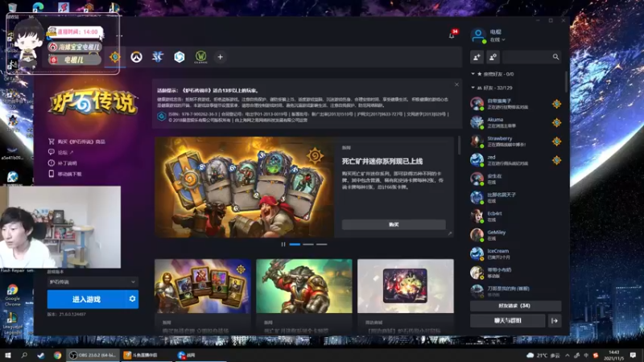Open Chrome from the taskbar
This screenshot has width=644, height=362.
pos(57,355)
